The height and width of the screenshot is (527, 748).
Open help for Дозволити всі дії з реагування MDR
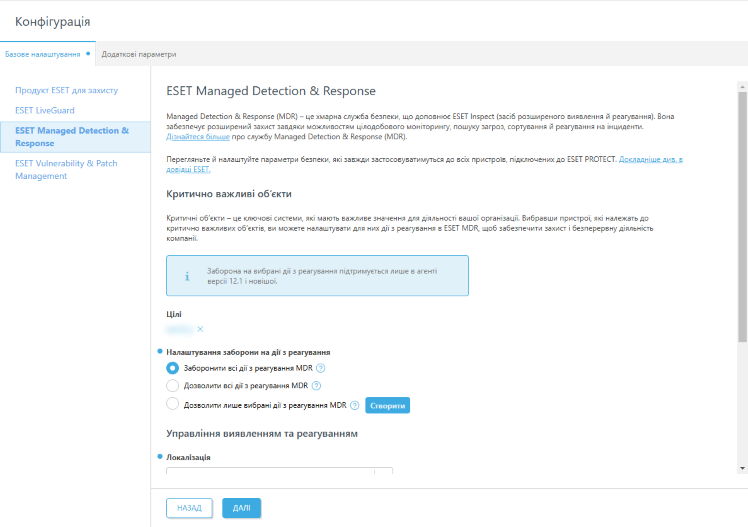(316, 386)
